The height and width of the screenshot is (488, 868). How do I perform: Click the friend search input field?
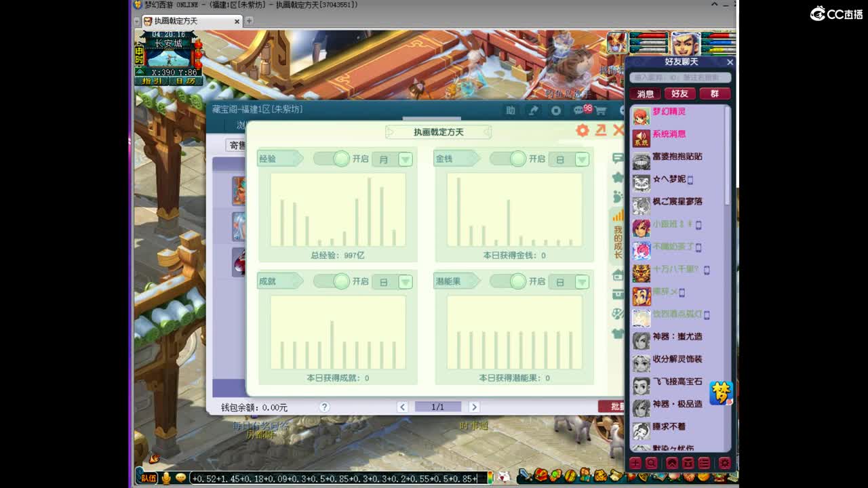(680, 77)
